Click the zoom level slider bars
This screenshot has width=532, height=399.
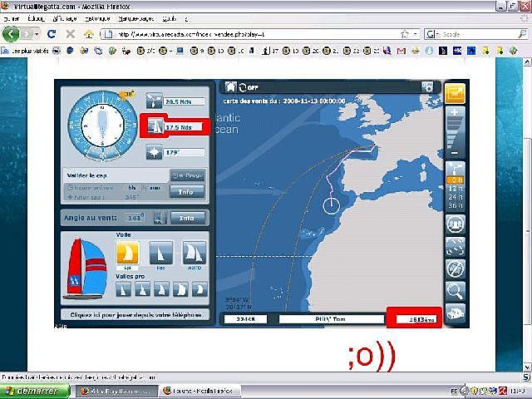tap(455, 133)
